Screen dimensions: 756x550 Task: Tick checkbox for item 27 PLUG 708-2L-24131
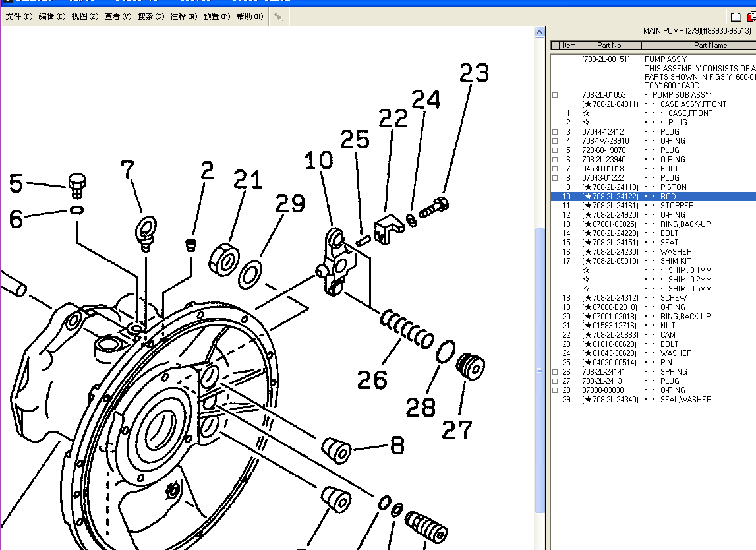click(555, 381)
